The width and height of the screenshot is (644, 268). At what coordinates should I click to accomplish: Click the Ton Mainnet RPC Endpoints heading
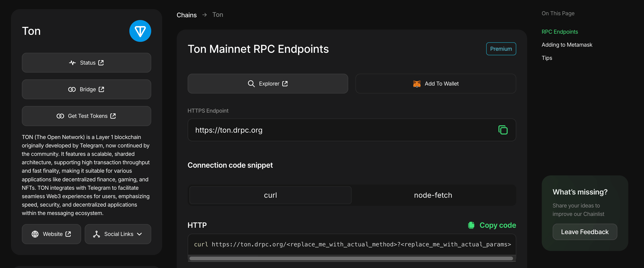tap(258, 49)
